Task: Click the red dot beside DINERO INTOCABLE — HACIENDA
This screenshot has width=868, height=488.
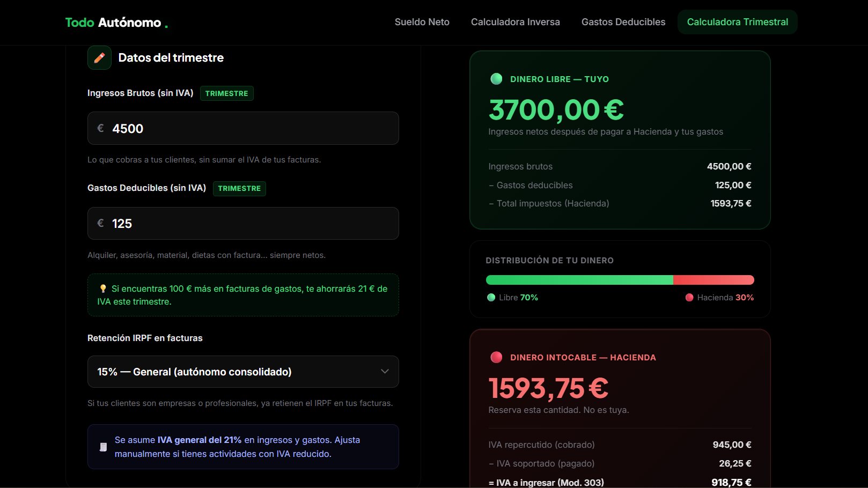Action: [x=497, y=357]
